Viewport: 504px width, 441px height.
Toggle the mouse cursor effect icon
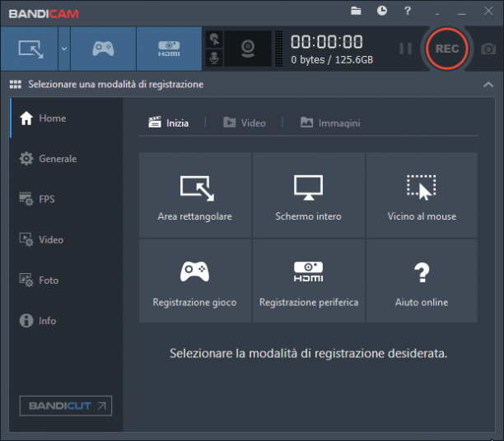[214, 39]
